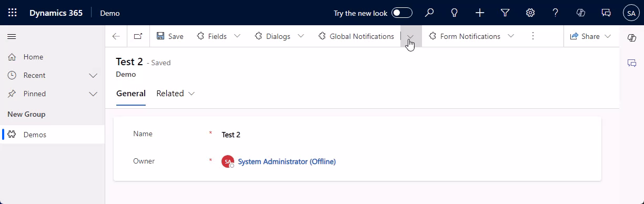This screenshot has height=204, width=644.
Task: Open the app launcher waffle menu
Action: click(x=12, y=13)
